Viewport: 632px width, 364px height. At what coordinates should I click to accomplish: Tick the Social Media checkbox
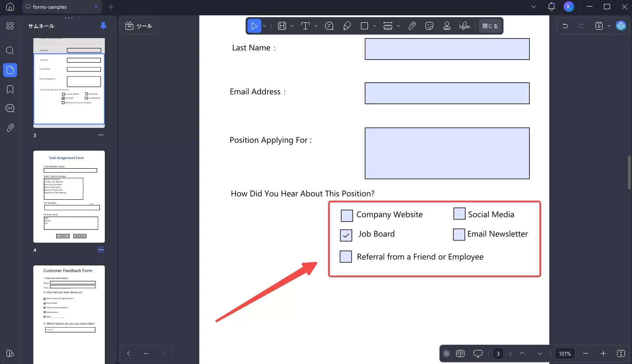point(459,214)
